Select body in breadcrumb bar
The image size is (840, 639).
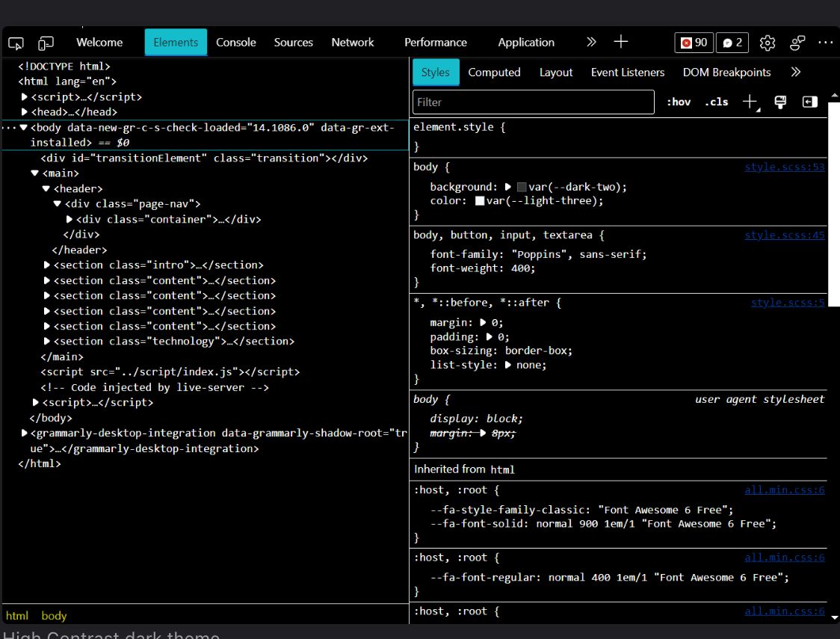(54, 616)
